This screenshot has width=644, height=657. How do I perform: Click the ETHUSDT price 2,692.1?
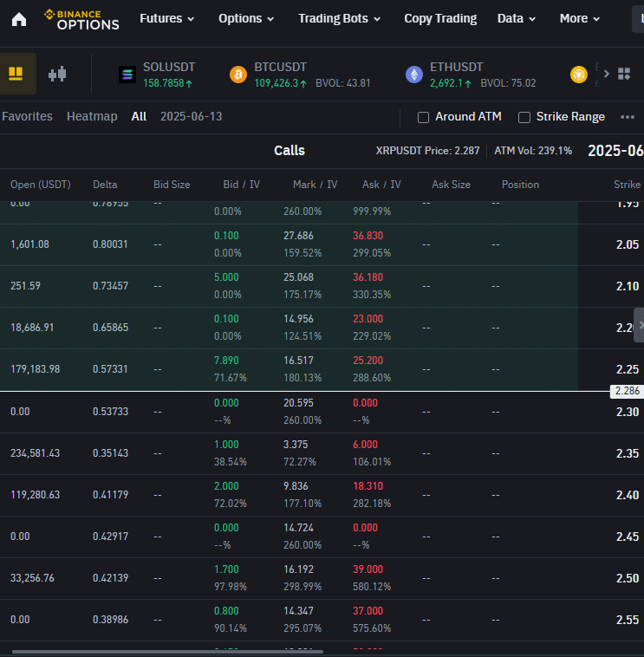pyautogui.click(x=446, y=83)
